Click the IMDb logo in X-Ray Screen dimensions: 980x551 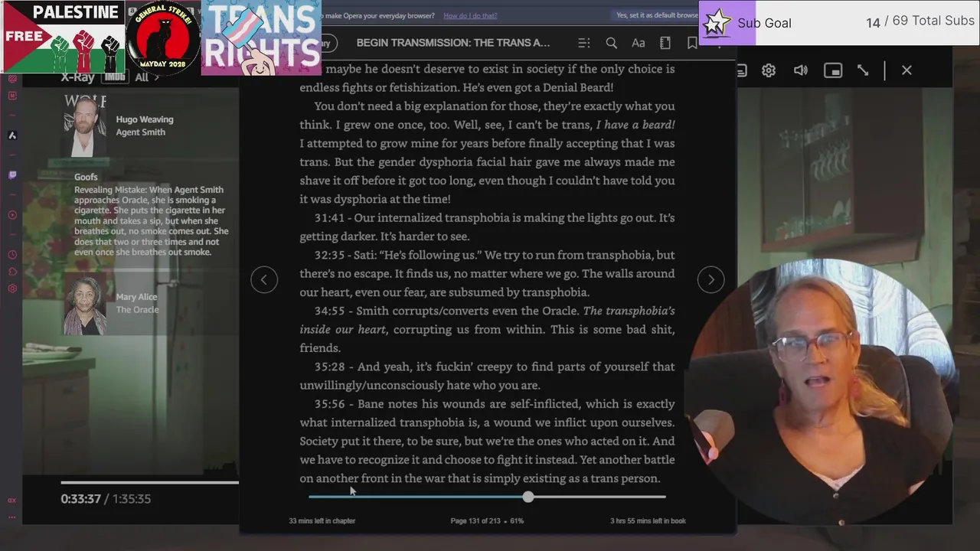(x=115, y=77)
